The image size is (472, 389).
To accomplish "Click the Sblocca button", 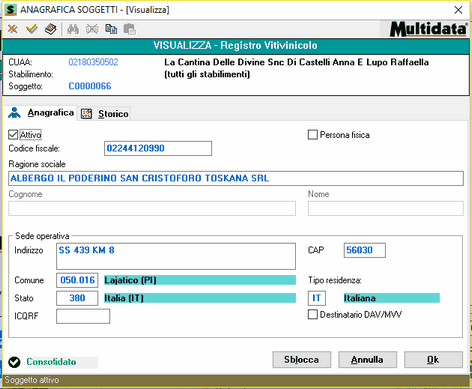I will [302, 360].
